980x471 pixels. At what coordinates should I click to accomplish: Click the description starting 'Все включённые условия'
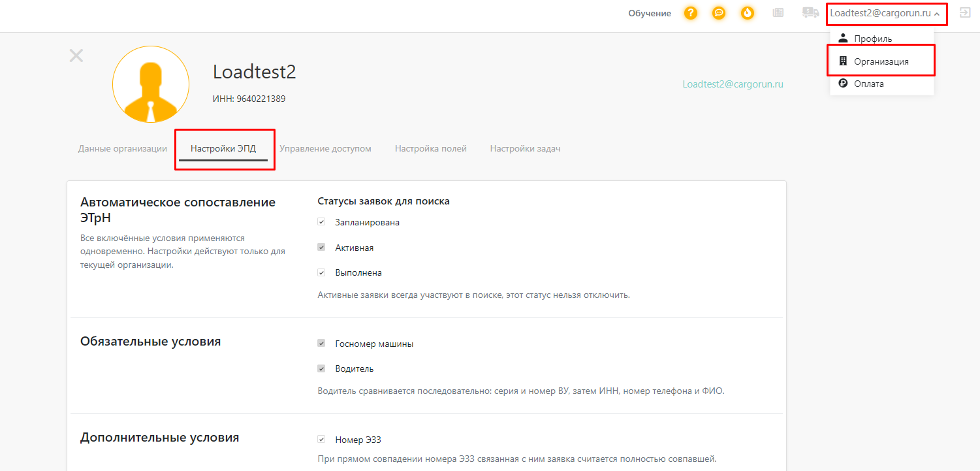click(x=183, y=252)
